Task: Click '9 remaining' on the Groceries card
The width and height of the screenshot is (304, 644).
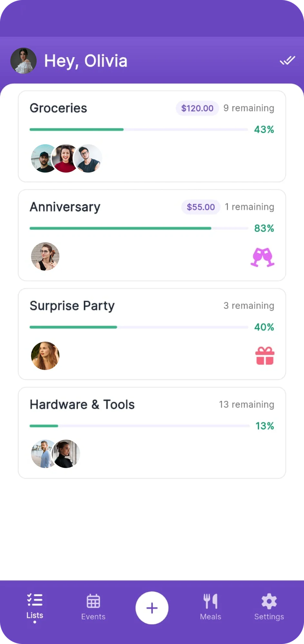Action: [249, 108]
